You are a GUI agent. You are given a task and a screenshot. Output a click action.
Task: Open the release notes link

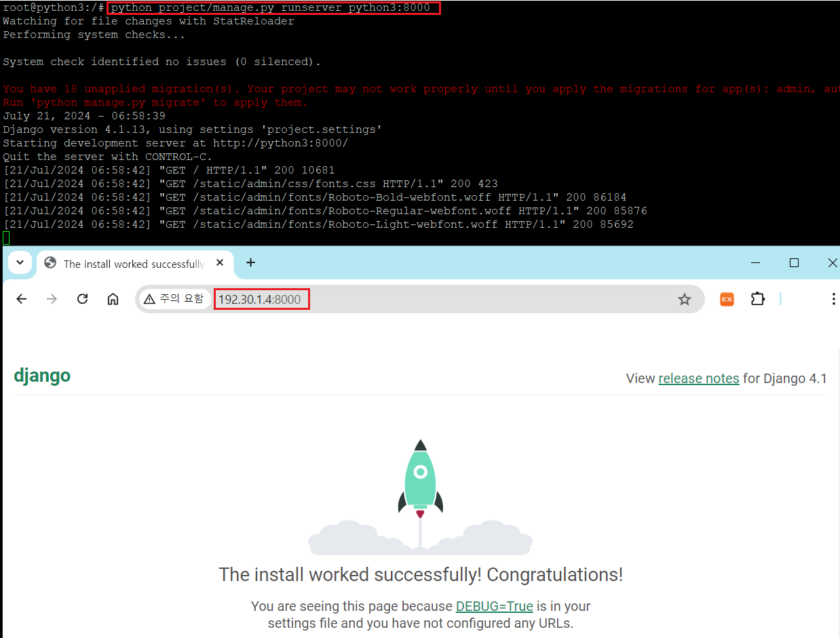click(x=698, y=378)
